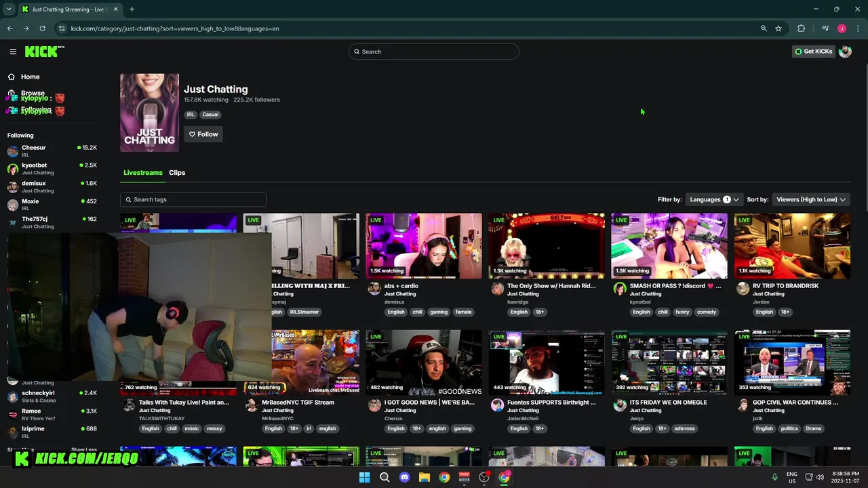Open browser extensions puzzle icon
This screenshot has width=868, height=488.
(801, 28)
